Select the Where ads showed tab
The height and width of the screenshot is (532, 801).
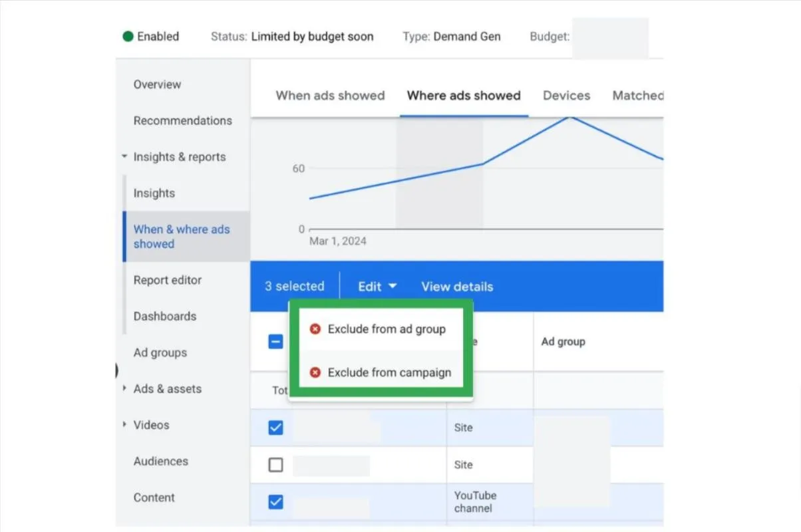tap(464, 95)
